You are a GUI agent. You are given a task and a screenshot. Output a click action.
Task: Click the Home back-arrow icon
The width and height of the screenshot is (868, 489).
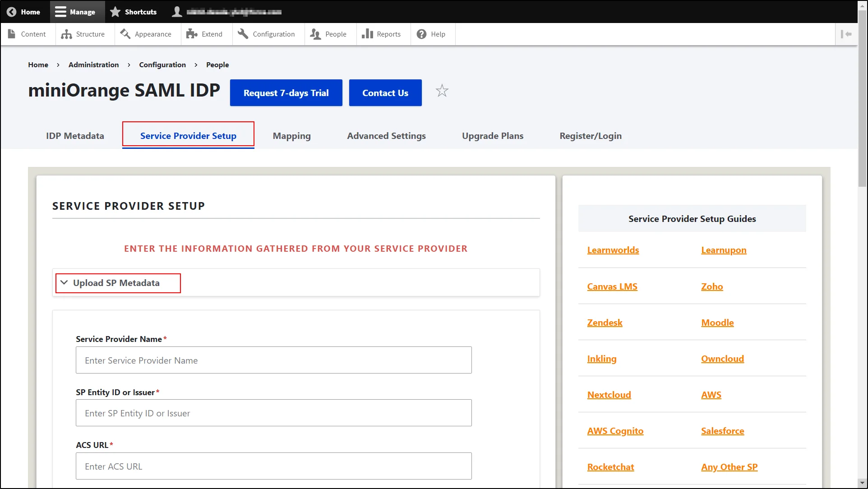pyautogui.click(x=12, y=12)
